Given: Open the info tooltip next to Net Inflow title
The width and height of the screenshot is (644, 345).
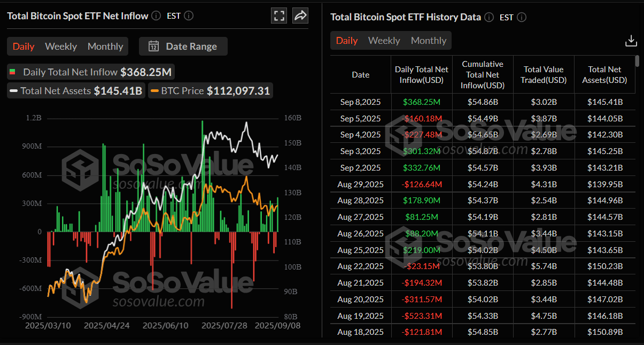Looking at the screenshot, I should click(x=156, y=16).
